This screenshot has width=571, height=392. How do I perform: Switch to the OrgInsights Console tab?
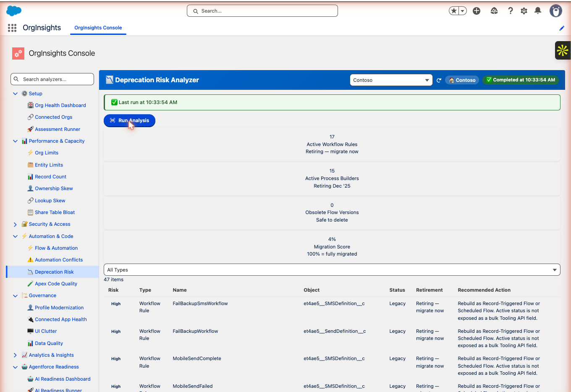pyautogui.click(x=98, y=28)
